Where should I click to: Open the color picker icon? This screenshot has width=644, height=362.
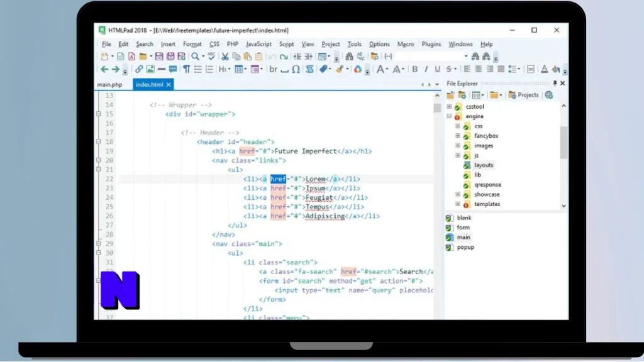point(358,69)
